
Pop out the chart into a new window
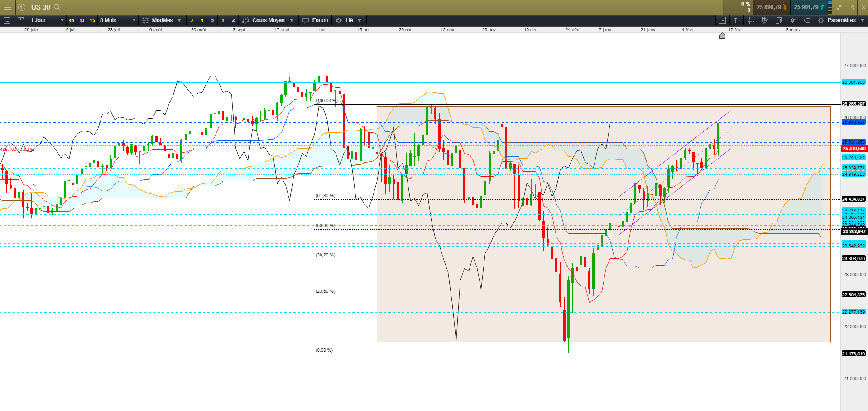click(851, 7)
